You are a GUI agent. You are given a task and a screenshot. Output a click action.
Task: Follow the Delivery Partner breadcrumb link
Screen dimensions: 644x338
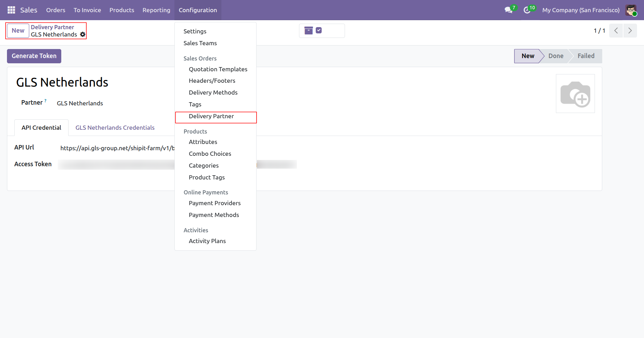53,27
